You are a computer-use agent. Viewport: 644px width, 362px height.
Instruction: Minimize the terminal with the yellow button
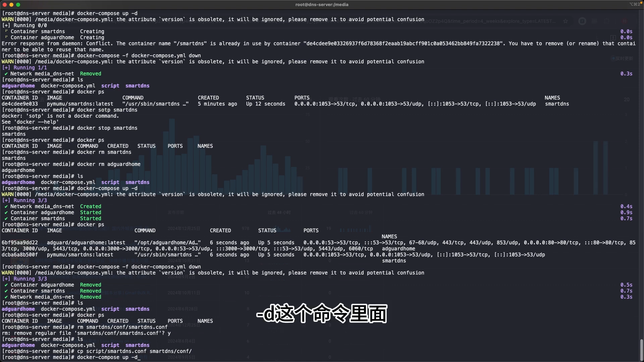[11, 5]
